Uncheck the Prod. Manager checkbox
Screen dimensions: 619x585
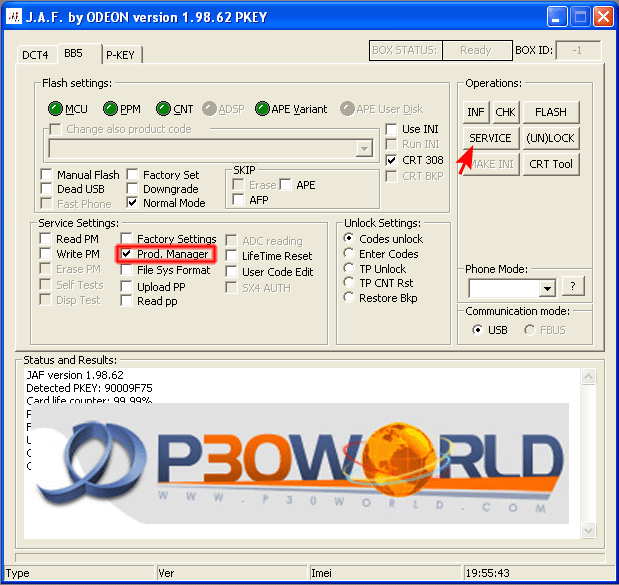pos(126,254)
